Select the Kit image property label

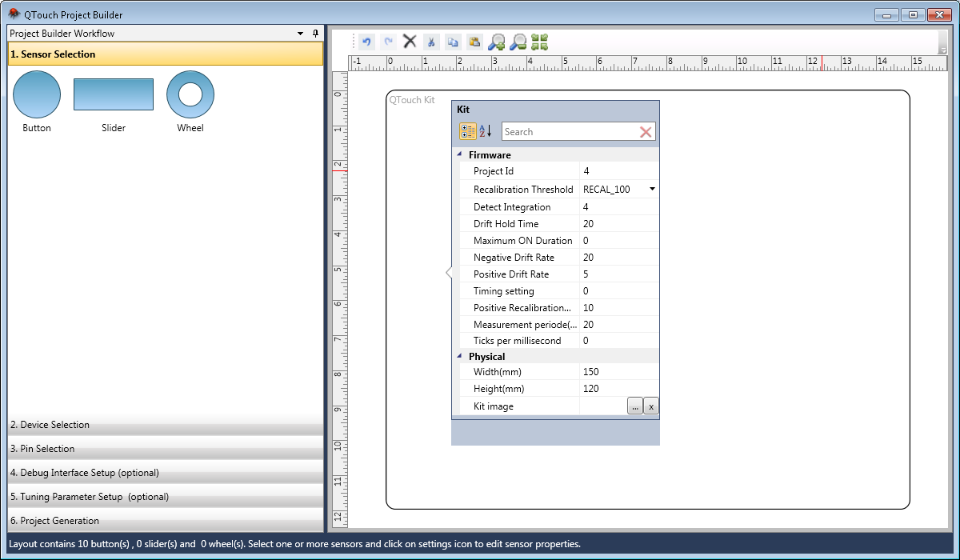(494, 406)
